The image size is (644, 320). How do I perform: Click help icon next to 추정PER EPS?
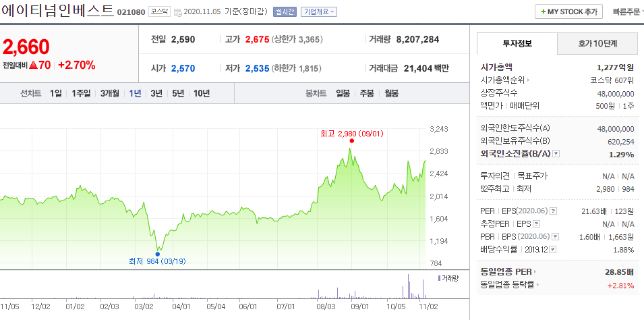point(536,223)
